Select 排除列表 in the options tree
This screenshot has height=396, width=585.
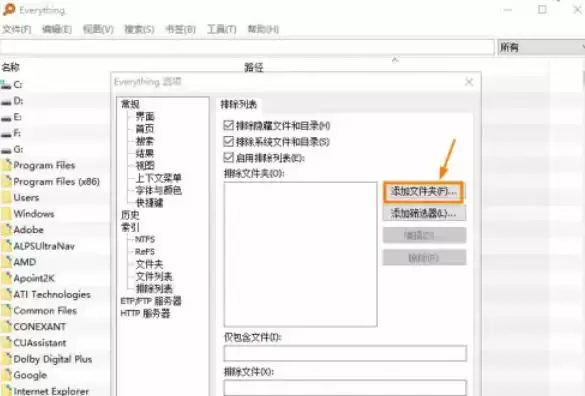point(154,289)
